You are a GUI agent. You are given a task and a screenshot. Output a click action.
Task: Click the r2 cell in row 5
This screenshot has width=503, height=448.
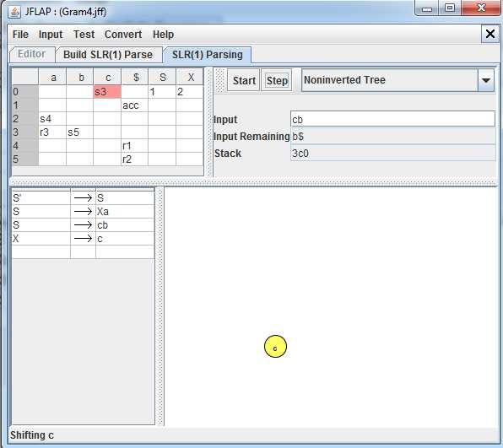click(x=134, y=159)
